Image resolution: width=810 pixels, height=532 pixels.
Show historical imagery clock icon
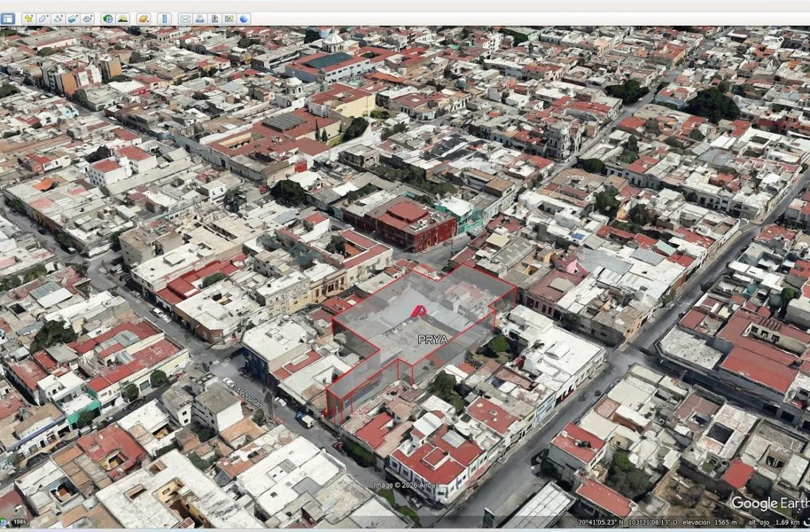pyautogui.click(x=107, y=19)
